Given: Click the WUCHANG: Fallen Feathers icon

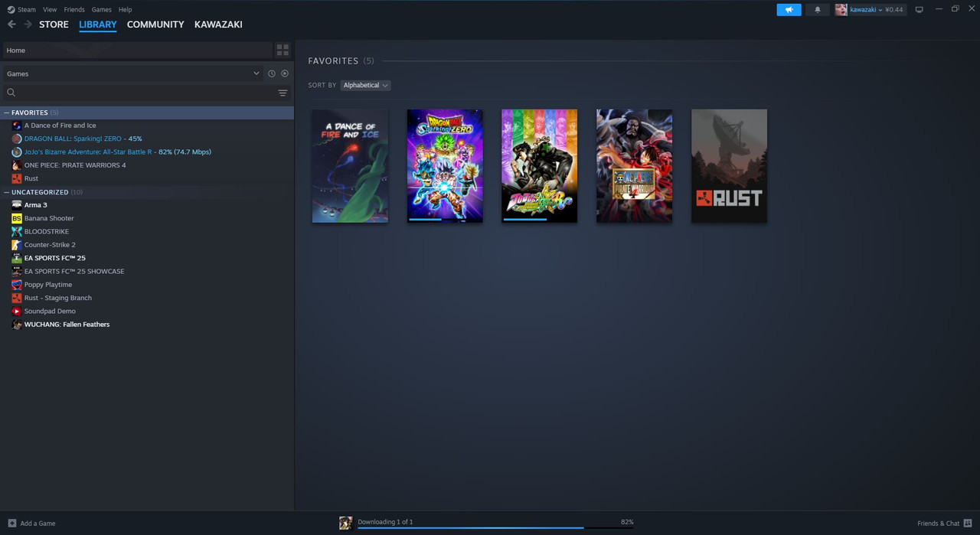Looking at the screenshot, I should coord(17,325).
